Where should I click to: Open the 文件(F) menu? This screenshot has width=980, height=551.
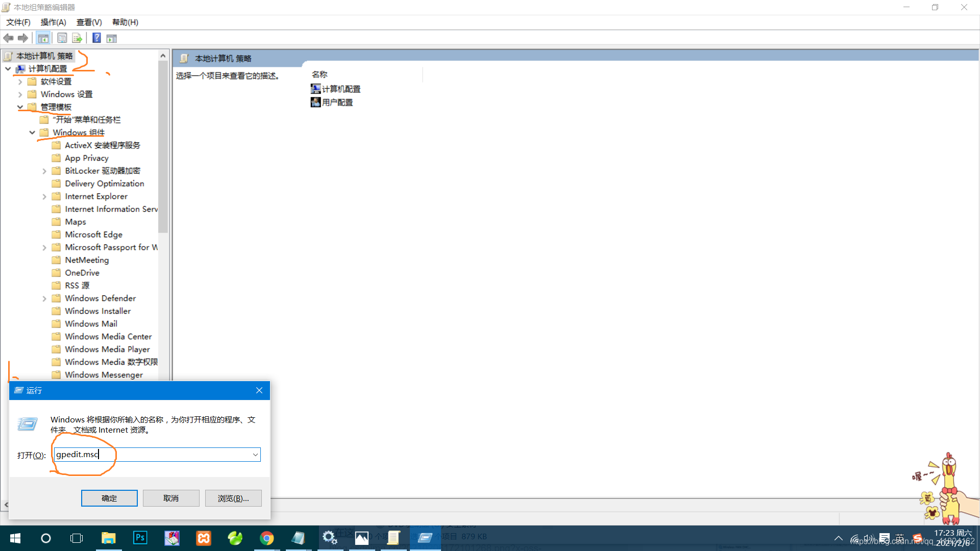[18, 22]
